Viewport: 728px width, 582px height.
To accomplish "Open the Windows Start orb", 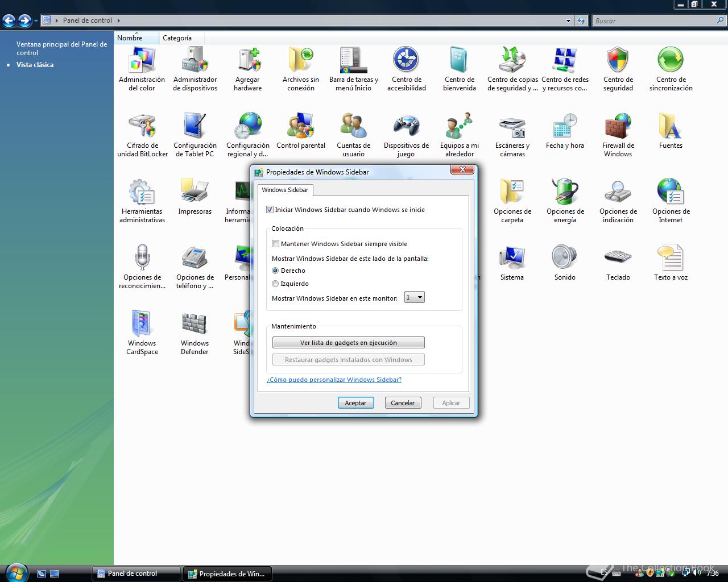I will pos(15,572).
